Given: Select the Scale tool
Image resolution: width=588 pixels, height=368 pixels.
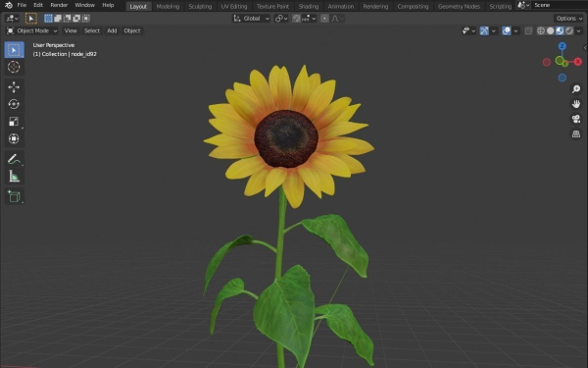Looking at the screenshot, I should pos(14,122).
